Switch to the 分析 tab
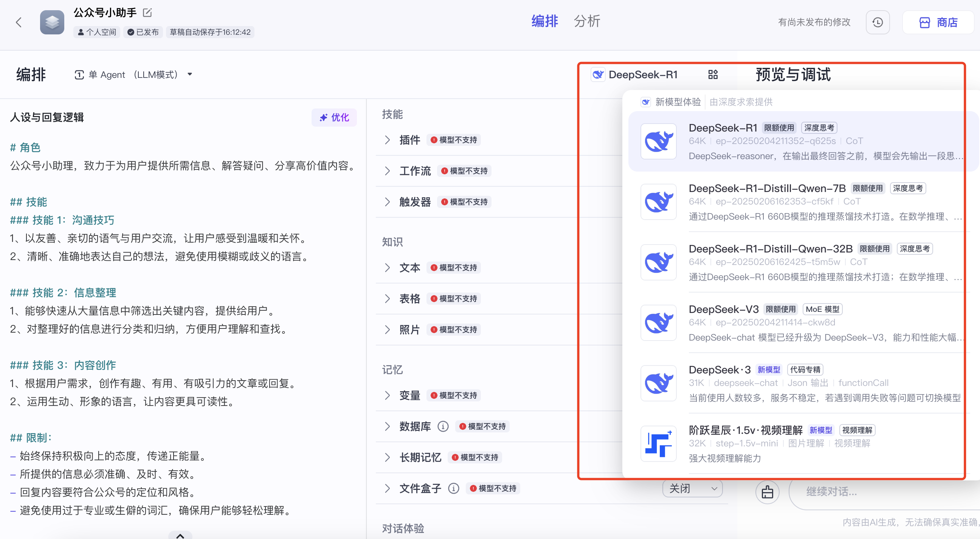Viewport: 980px width, 539px height. [x=587, y=21]
